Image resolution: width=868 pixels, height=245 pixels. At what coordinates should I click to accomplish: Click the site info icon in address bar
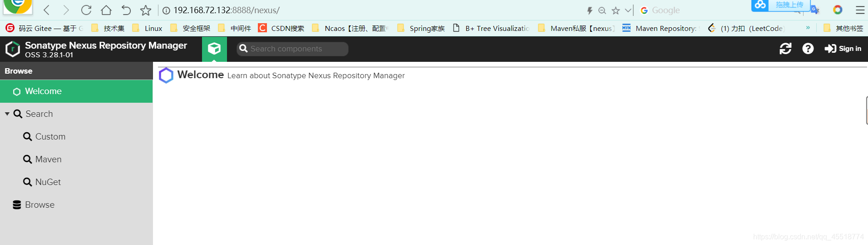pyautogui.click(x=166, y=10)
